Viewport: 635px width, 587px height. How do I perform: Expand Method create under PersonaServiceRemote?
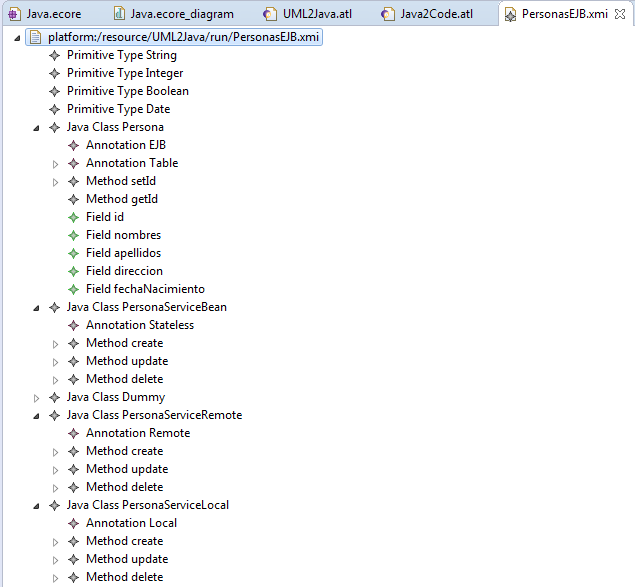(x=55, y=452)
